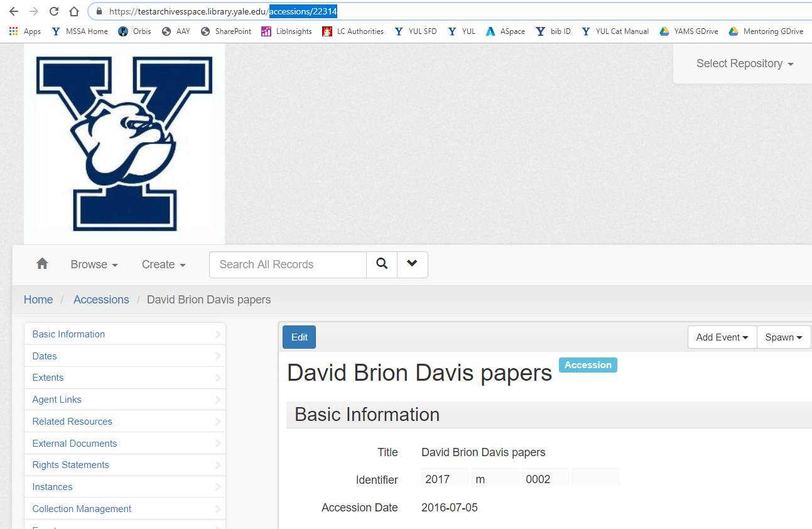Open the YAMS GDrive bookmark

tap(689, 31)
